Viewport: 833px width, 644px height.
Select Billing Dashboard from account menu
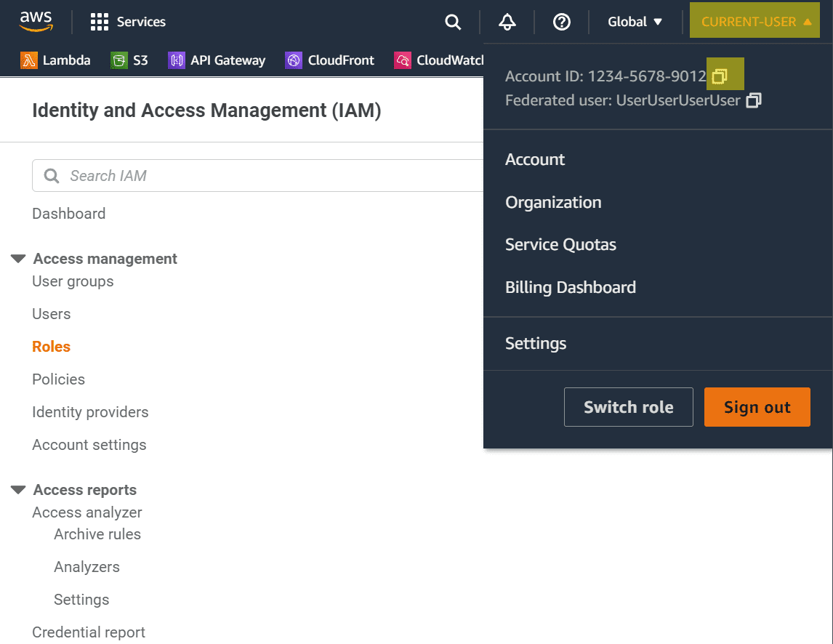[571, 287]
